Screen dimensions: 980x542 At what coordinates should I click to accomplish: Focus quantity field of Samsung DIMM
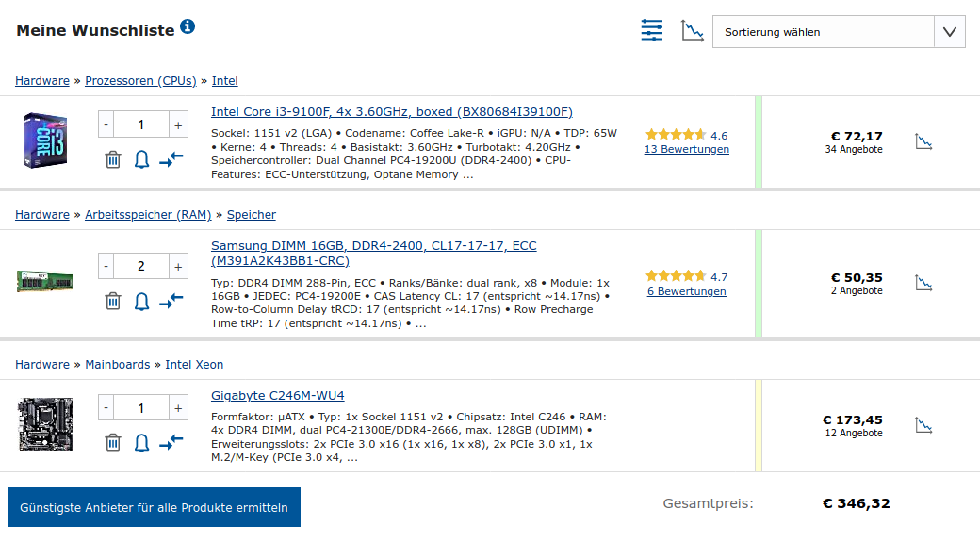pyautogui.click(x=142, y=266)
